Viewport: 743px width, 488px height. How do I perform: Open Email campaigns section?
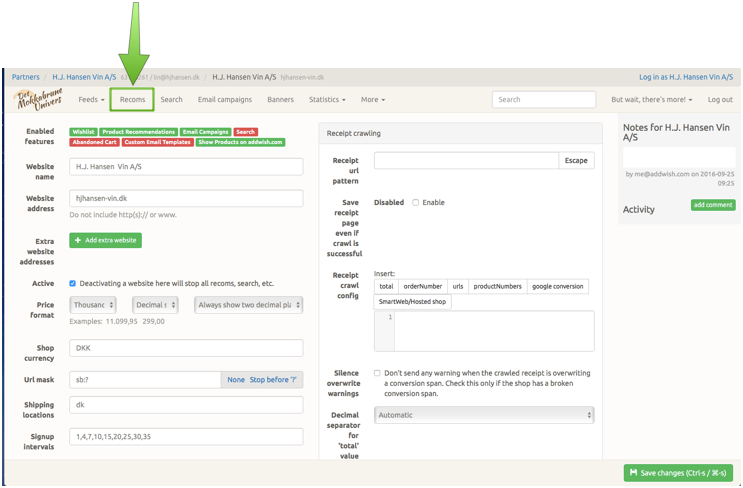coord(225,99)
